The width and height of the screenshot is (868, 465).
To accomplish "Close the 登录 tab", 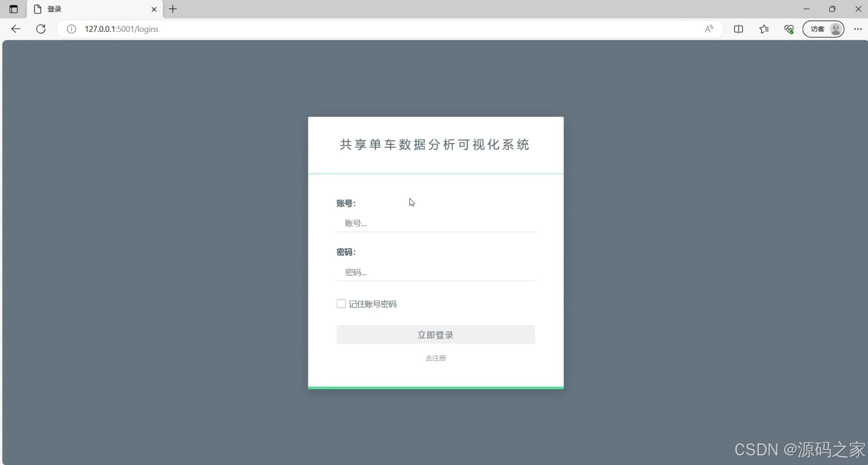I will [154, 9].
